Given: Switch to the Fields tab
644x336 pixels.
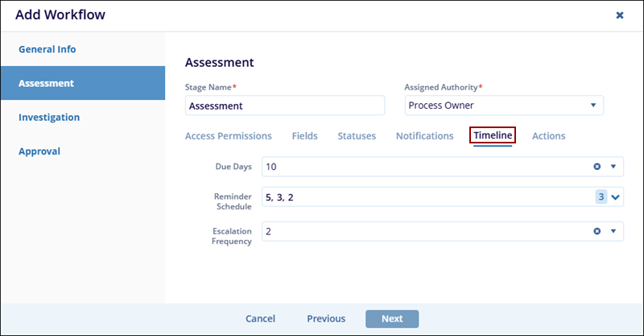Looking at the screenshot, I should point(304,136).
